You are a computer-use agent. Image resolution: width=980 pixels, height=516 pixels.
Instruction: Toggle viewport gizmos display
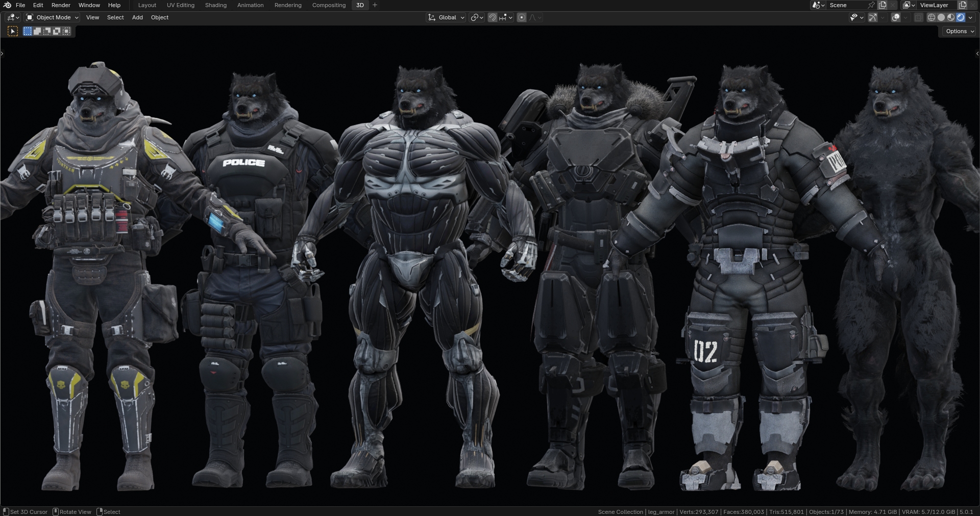873,17
